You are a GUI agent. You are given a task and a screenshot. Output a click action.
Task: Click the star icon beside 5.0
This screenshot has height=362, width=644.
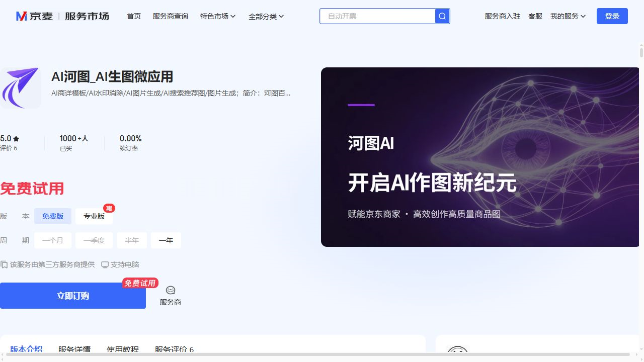16,139
